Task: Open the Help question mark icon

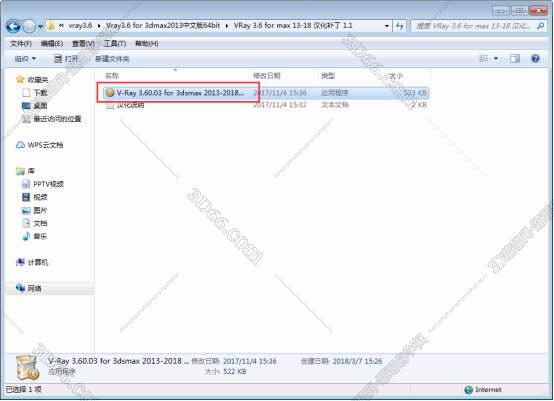Action: click(536, 59)
